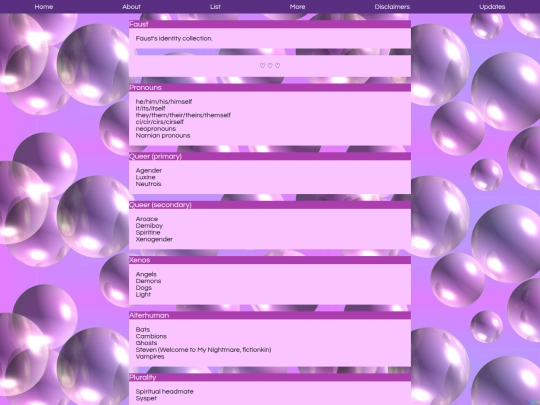Open the Home nav link

point(44,7)
